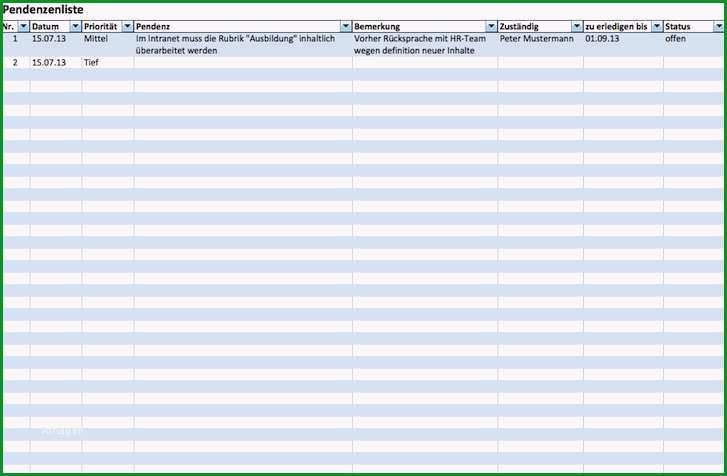Open the Priorität column filter dropdown
727x476 pixels.
click(x=127, y=26)
